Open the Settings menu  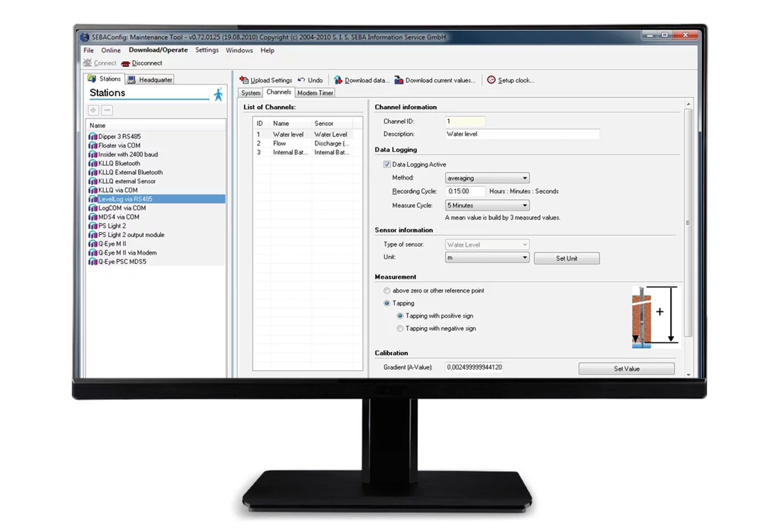[x=207, y=50]
